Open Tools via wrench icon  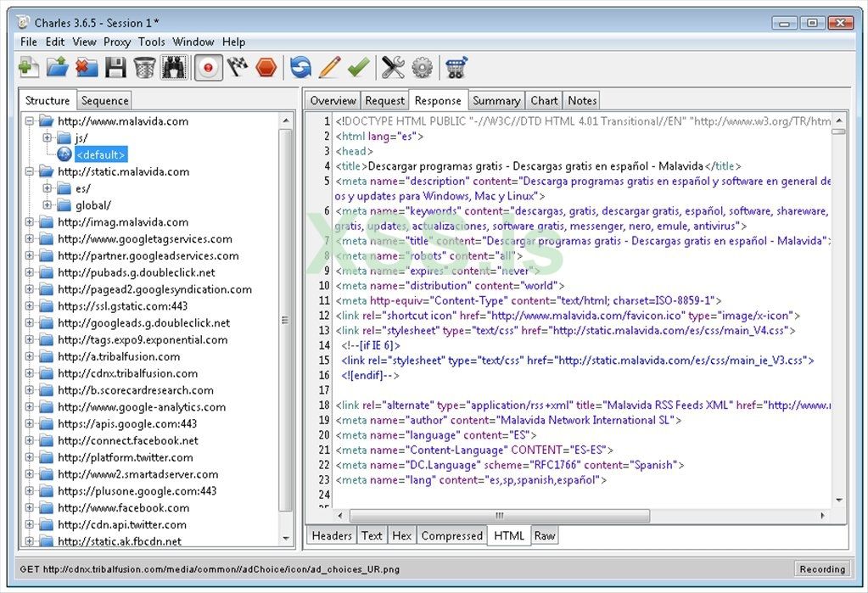393,67
